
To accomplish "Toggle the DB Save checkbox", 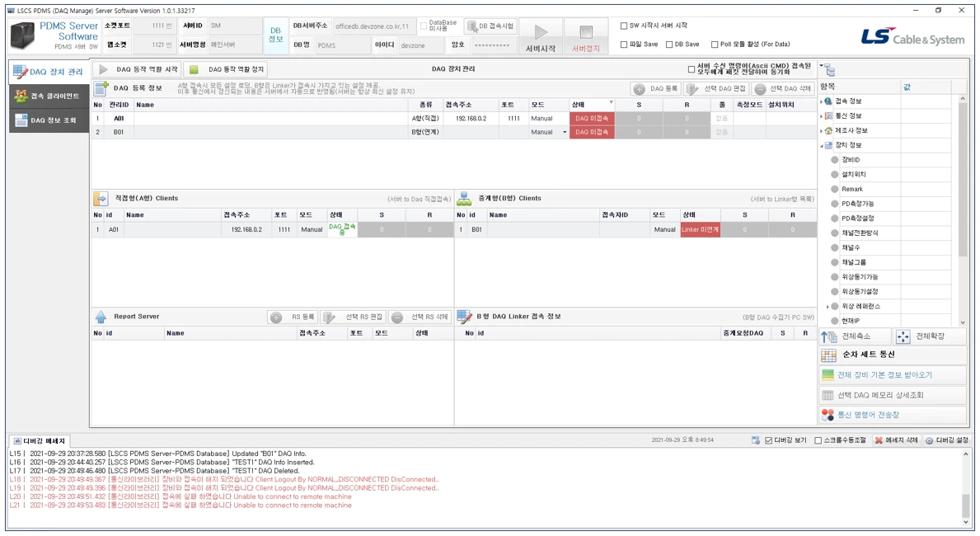I will (x=669, y=45).
